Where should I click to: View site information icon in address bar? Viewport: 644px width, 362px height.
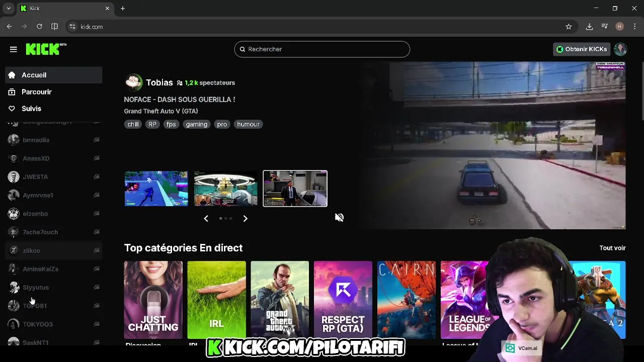point(72,27)
